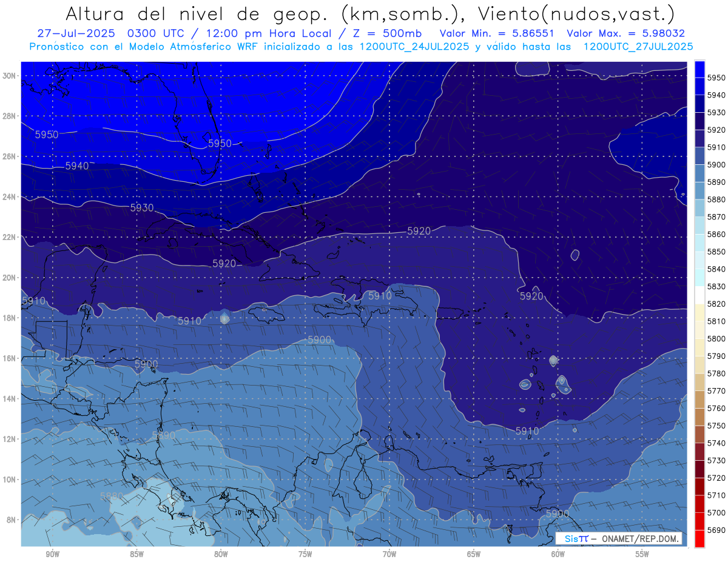The width and height of the screenshot is (728, 562).
Task: Click the bright red swatch below 5690
Action: click(699, 539)
